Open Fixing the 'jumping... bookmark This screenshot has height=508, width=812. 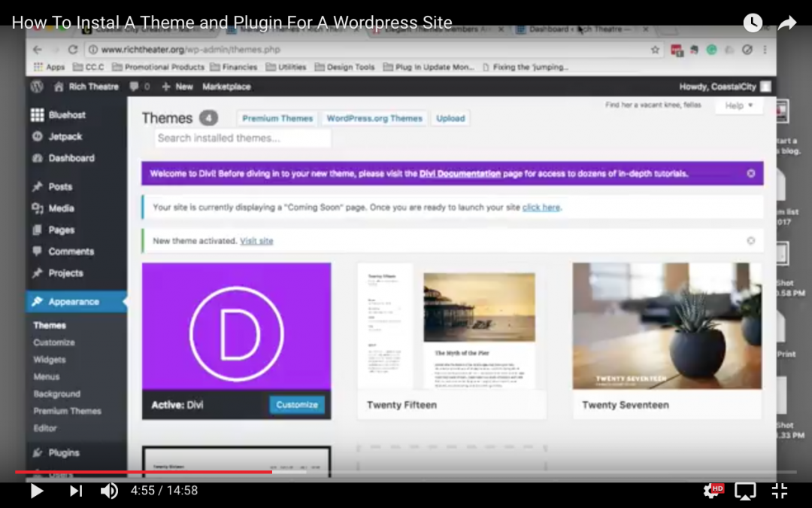click(x=525, y=67)
